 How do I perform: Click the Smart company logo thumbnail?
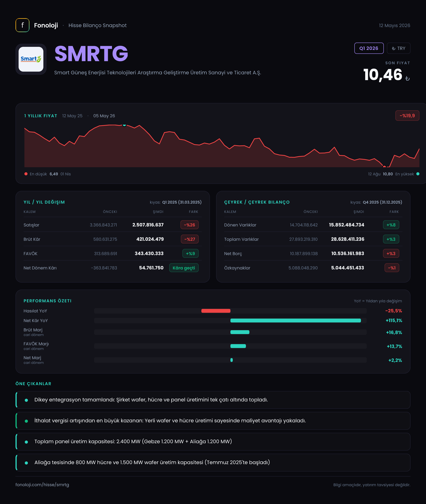[x=31, y=59]
